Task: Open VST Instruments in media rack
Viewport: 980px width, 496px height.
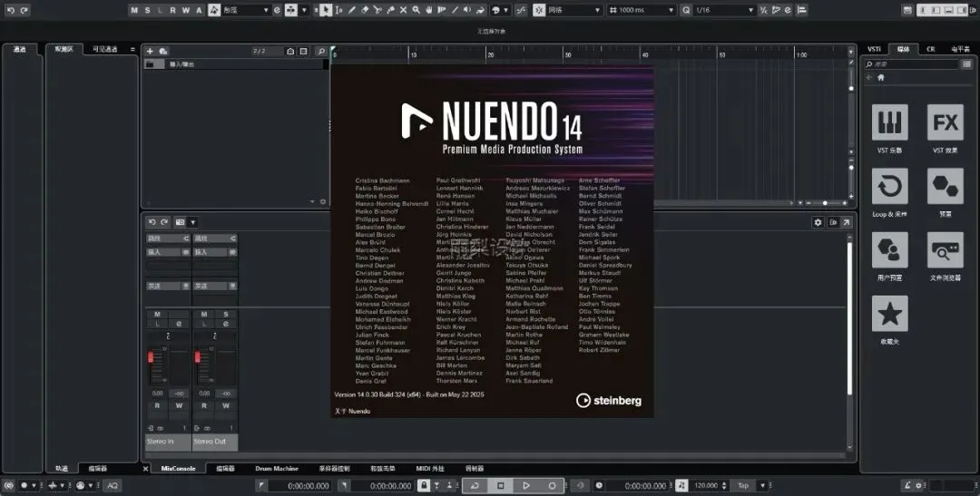Action: point(889,122)
